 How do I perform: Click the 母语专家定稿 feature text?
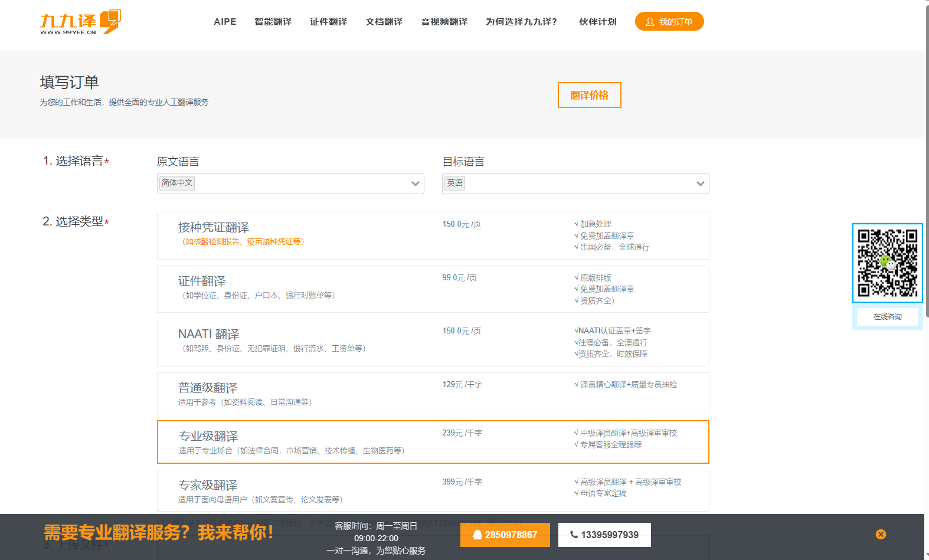(x=600, y=493)
